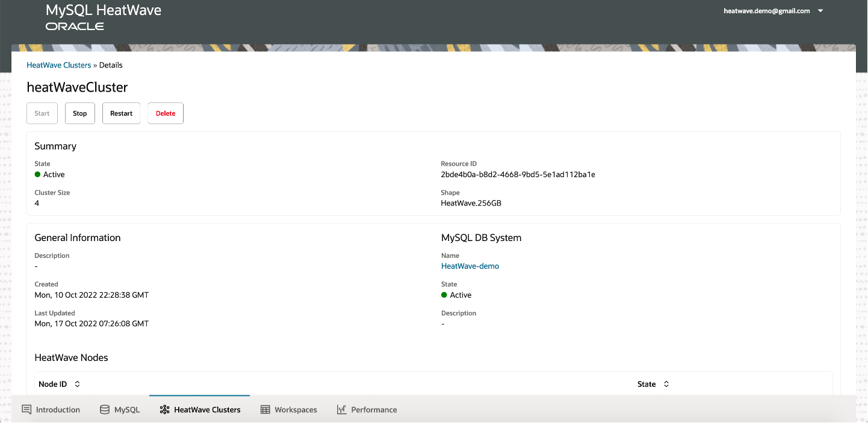Open HeatWave Clusters via its cluster icon
The height and width of the screenshot is (423, 868).
165,409
